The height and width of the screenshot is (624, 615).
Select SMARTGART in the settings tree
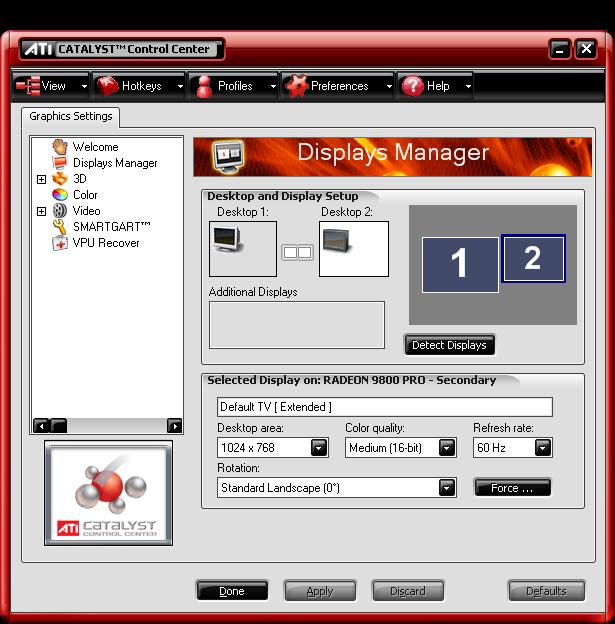coord(111,226)
